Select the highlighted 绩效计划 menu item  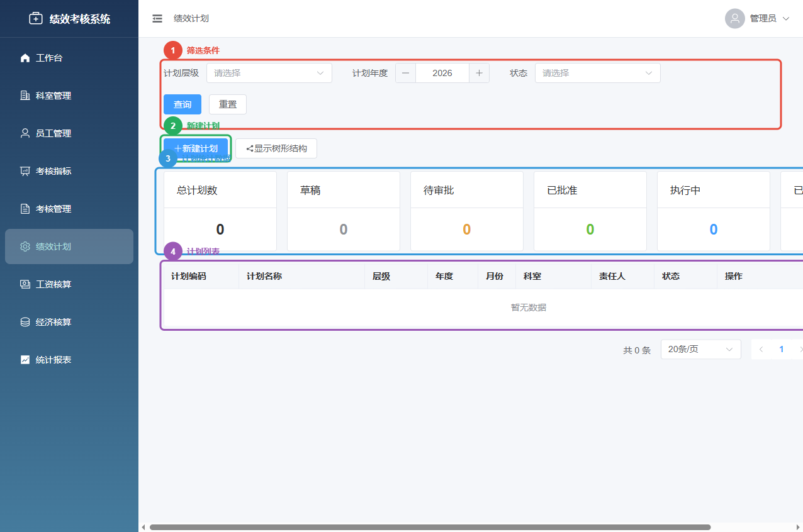point(53,247)
